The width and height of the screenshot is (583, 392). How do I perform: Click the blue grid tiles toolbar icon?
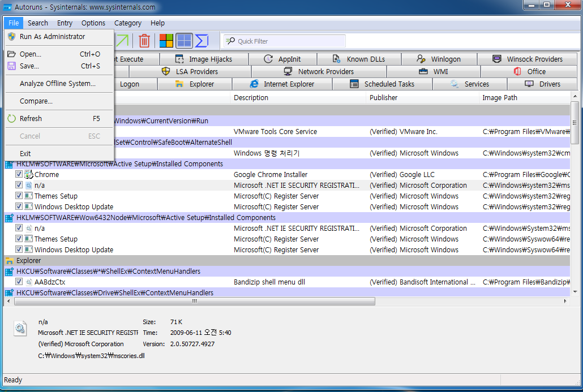point(184,41)
